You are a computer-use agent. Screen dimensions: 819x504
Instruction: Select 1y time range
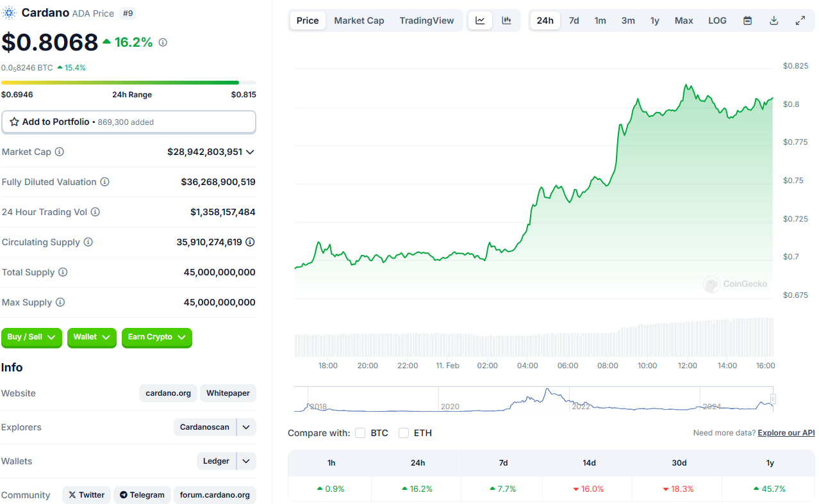tap(655, 20)
